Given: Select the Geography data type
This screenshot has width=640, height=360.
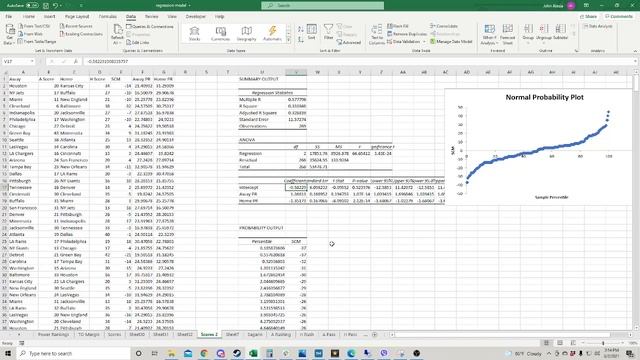Looking at the screenshot, I should pos(246,33).
